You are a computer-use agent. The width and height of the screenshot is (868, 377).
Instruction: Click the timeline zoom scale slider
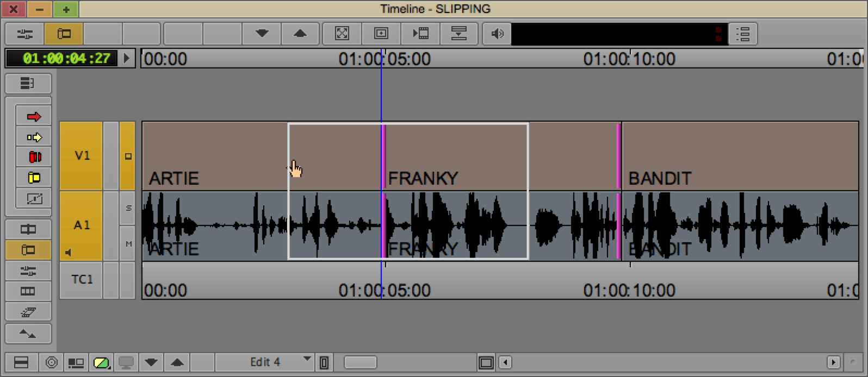(x=361, y=362)
